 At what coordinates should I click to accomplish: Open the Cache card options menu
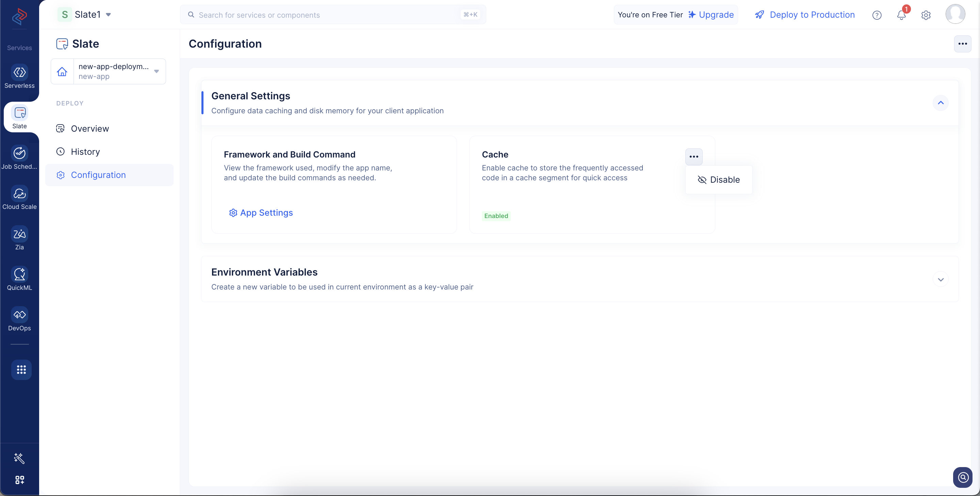tap(693, 157)
